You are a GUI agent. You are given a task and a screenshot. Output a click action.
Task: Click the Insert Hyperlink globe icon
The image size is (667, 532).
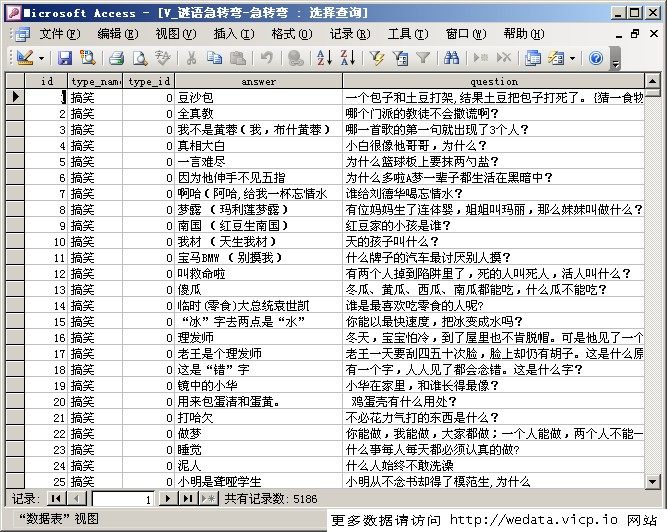[x=295, y=58]
